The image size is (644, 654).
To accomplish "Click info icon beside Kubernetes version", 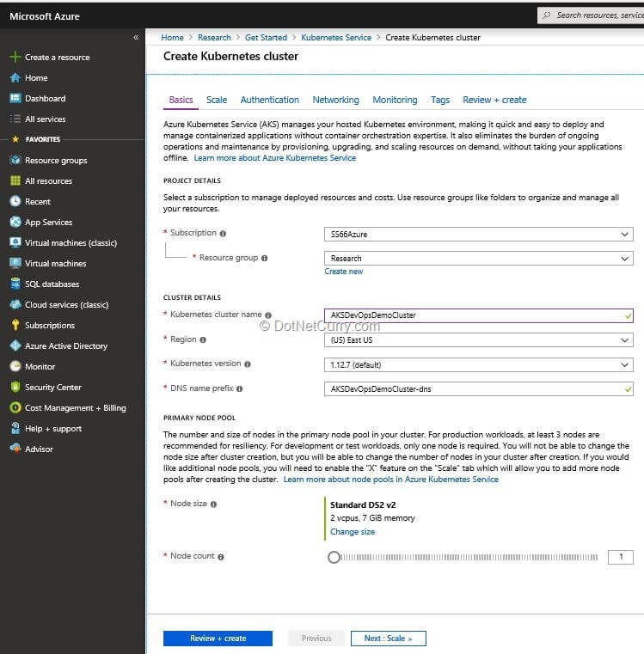I will pos(248,364).
